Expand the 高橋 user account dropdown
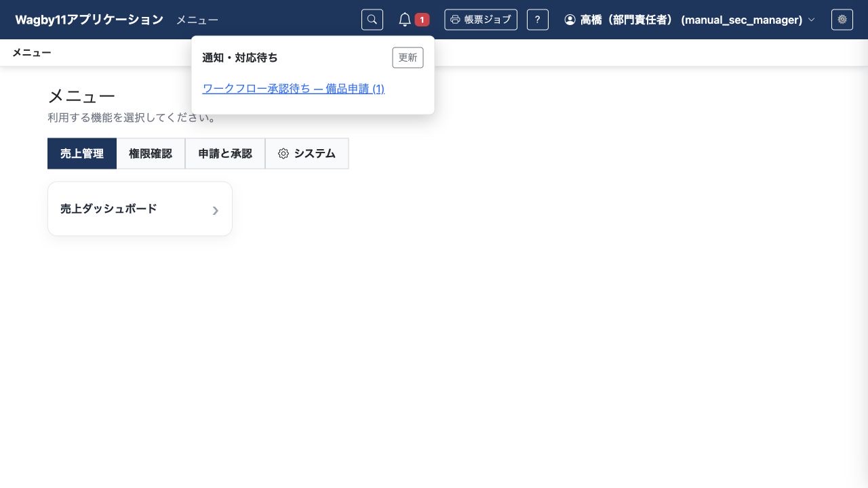The image size is (868, 488). (690, 20)
